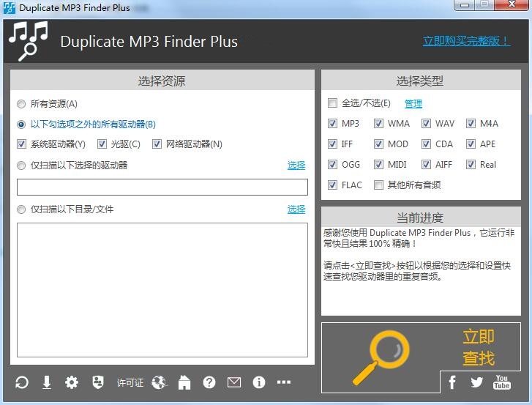Open language selection globe icon
Screen dimensions: 532x405
point(159,382)
